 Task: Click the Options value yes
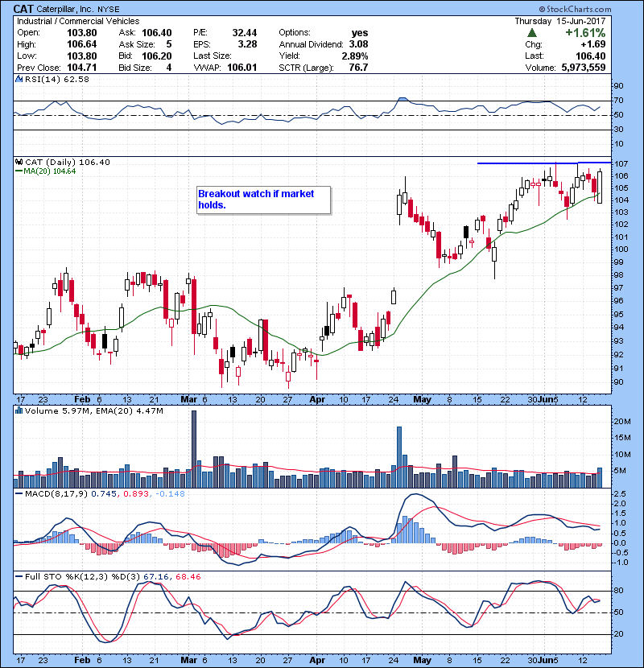(x=360, y=33)
